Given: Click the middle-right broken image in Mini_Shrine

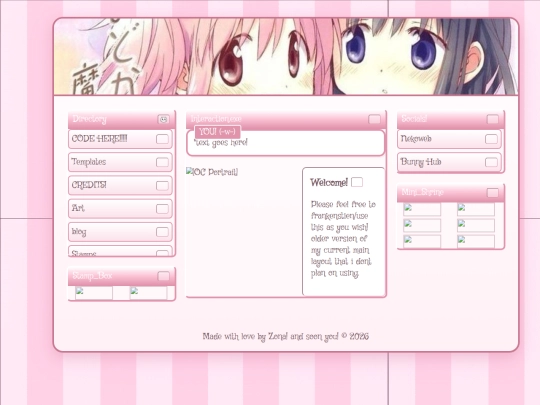Looking at the screenshot, I should pyautogui.click(x=476, y=226).
